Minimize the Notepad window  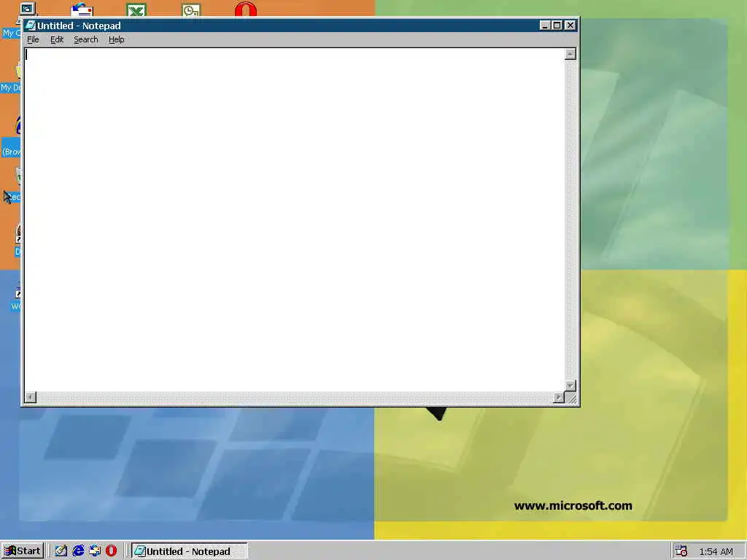545,26
